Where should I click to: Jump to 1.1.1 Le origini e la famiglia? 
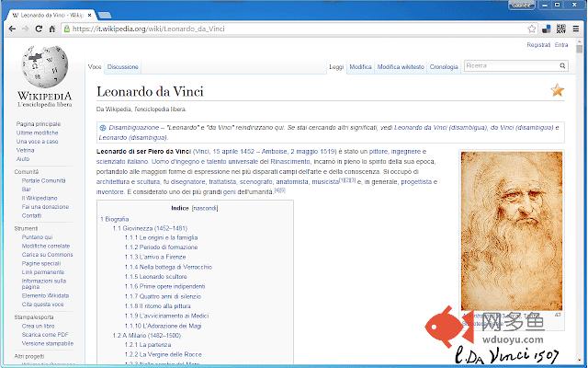[161, 237]
